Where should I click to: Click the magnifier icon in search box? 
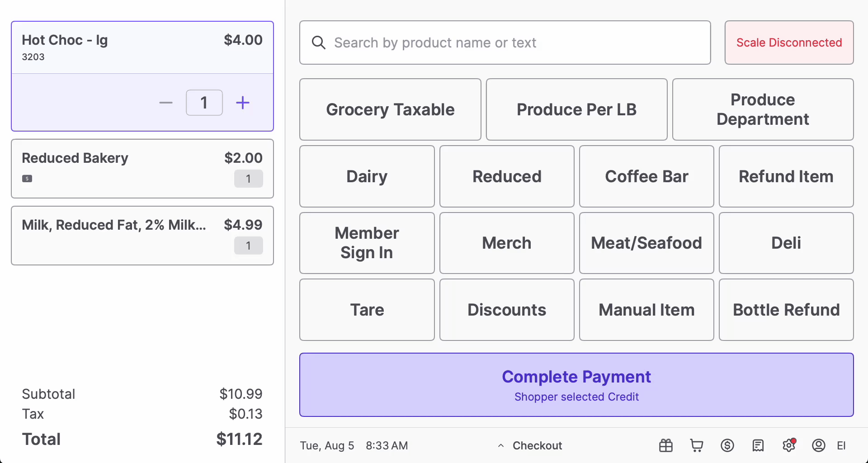pos(319,43)
